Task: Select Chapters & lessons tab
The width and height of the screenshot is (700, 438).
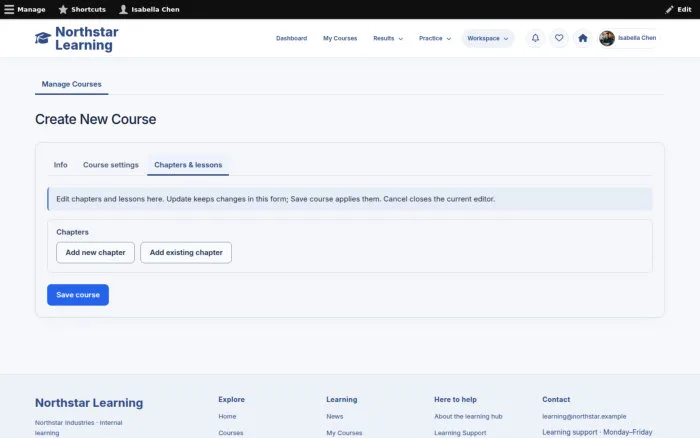Action: click(x=188, y=165)
